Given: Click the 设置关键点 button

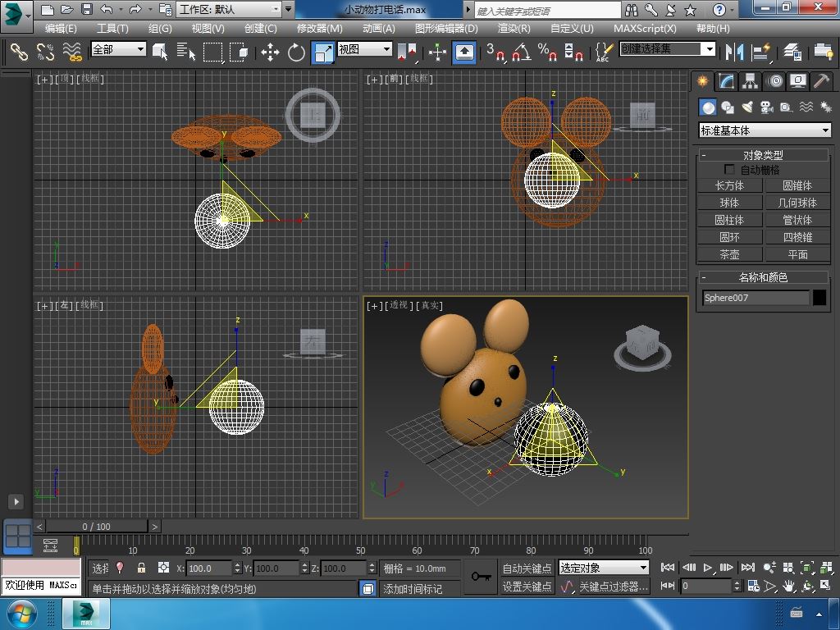Looking at the screenshot, I should pyautogui.click(x=527, y=587).
